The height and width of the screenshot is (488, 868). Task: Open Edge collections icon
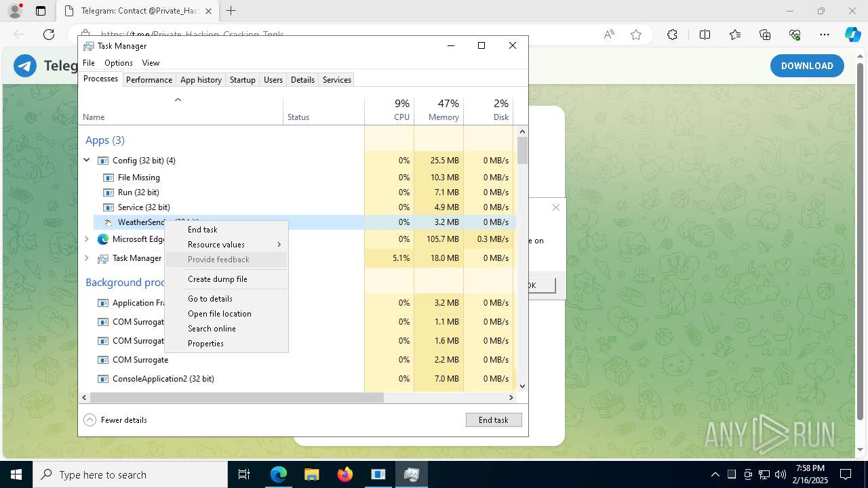[x=765, y=35]
